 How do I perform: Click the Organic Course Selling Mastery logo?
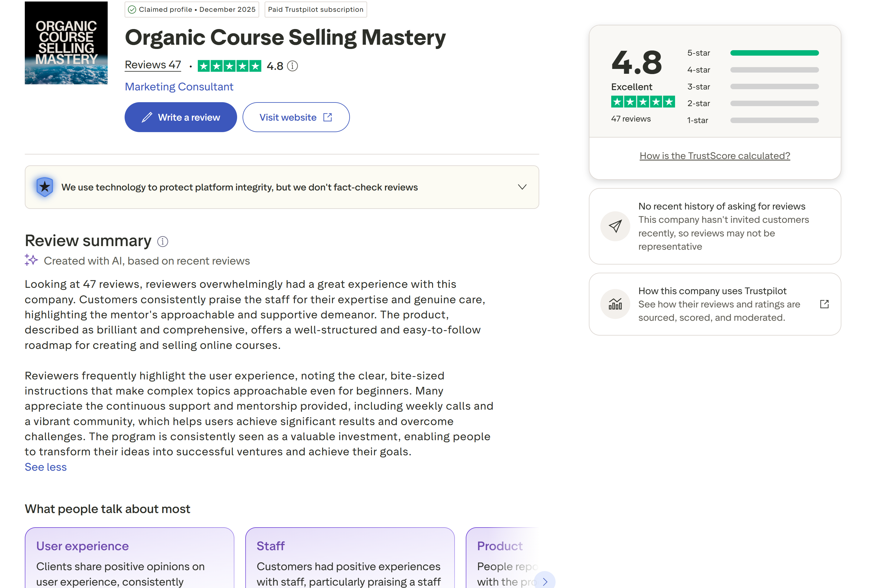tap(66, 43)
